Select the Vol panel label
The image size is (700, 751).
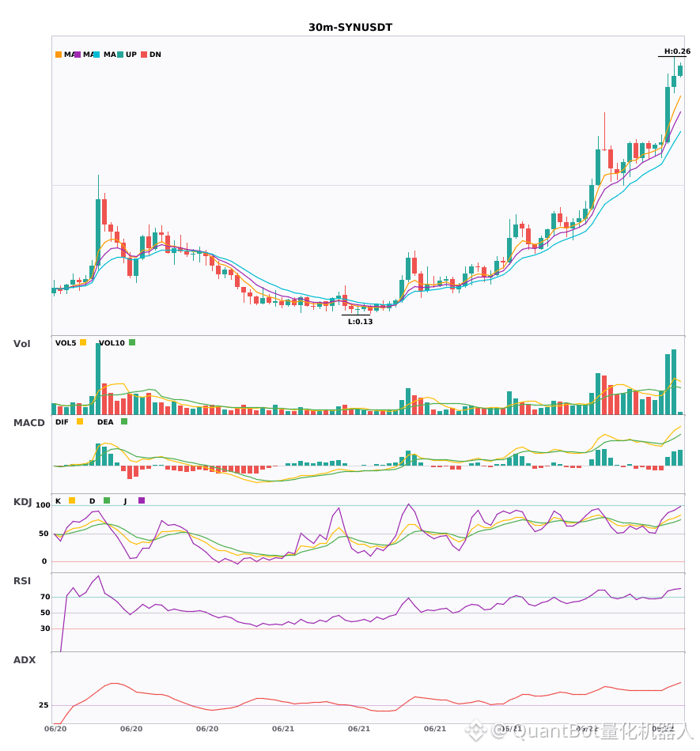[22, 344]
